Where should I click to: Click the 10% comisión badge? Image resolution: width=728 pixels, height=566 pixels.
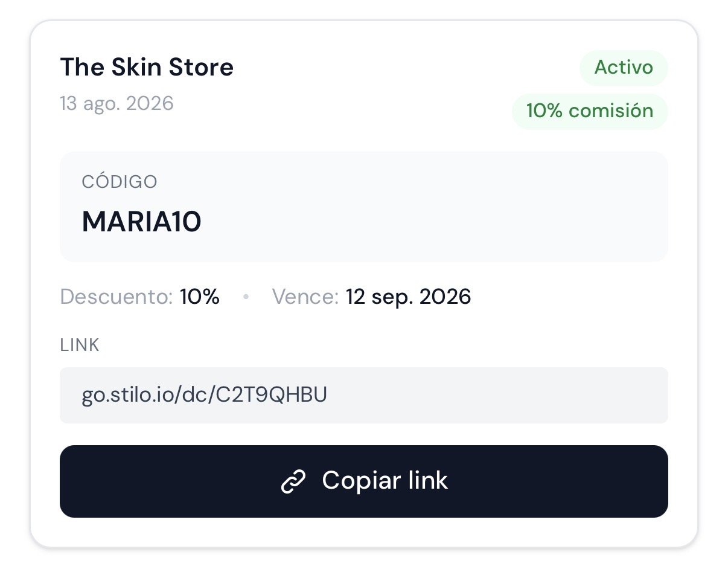pyautogui.click(x=590, y=111)
